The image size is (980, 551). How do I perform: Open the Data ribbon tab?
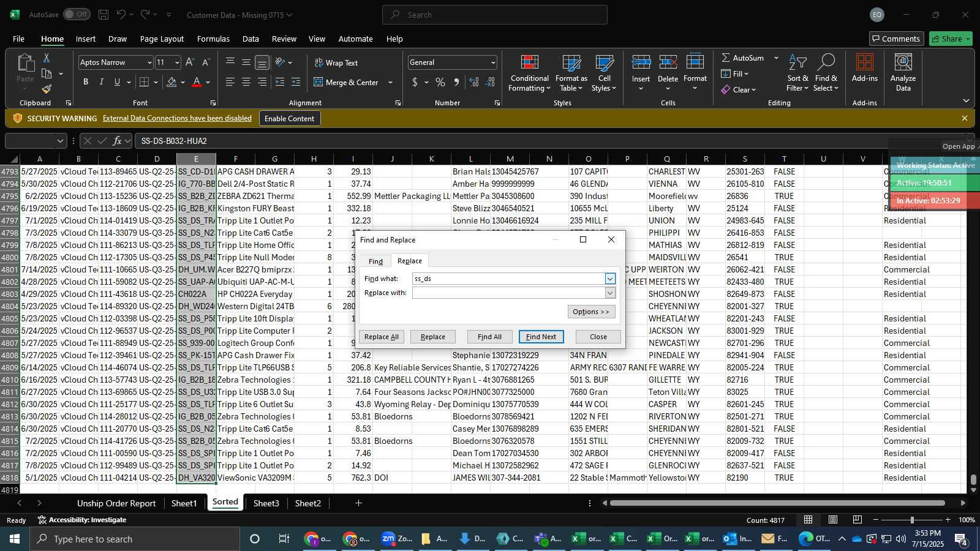point(251,39)
